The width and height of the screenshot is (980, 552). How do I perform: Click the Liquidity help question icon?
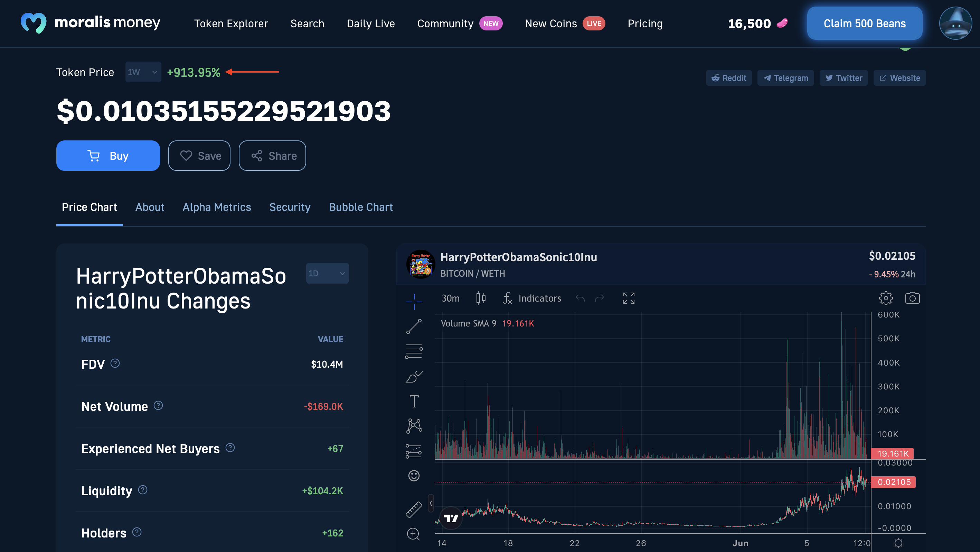click(x=143, y=490)
